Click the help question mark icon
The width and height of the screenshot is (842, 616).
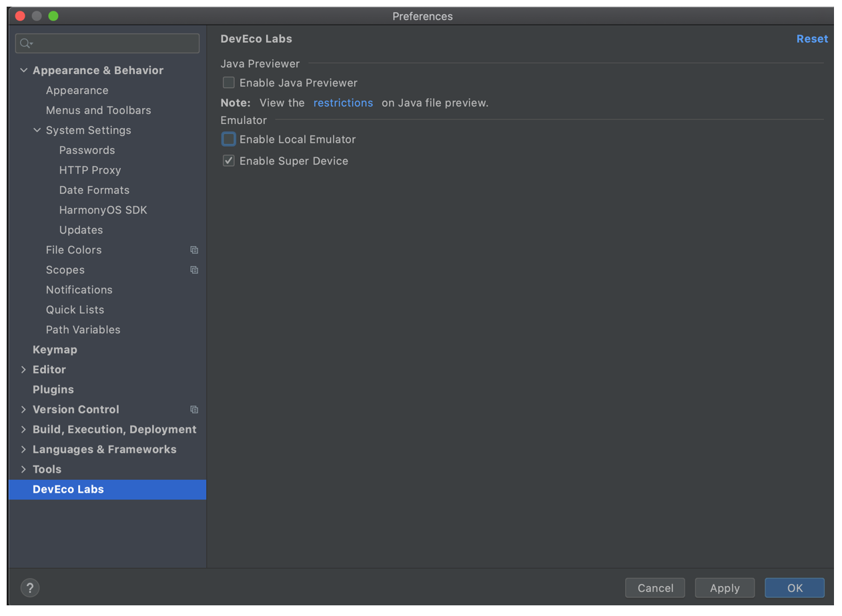pos(30,587)
